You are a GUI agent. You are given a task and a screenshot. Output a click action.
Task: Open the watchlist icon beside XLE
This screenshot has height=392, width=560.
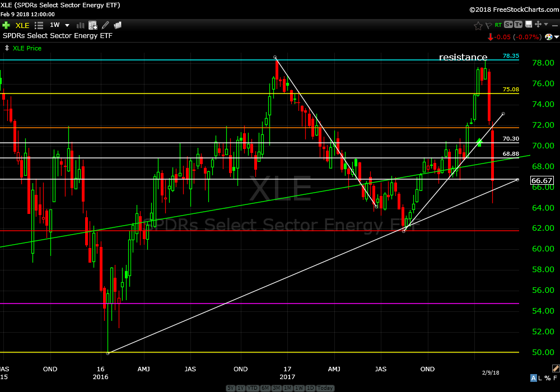coord(39,25)
